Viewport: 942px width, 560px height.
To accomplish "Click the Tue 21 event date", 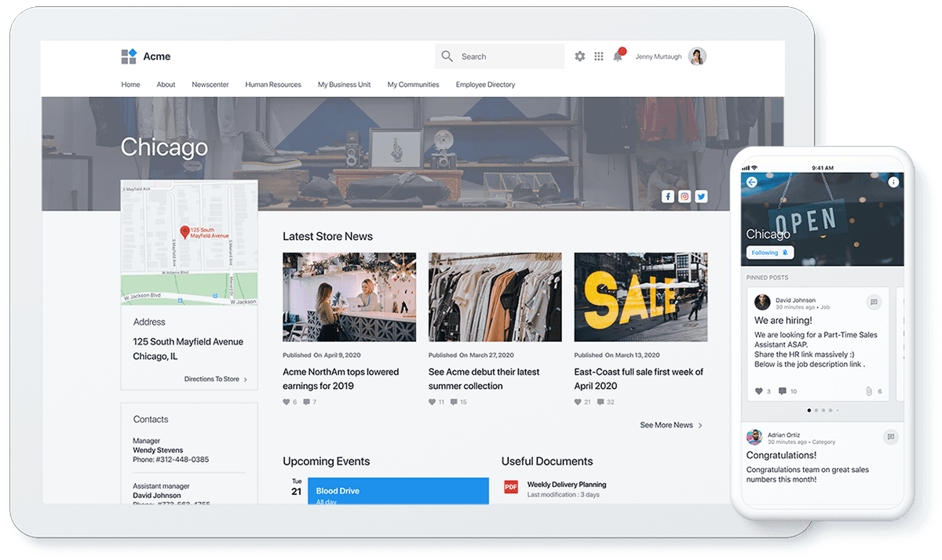I will (x=296, y=488).
